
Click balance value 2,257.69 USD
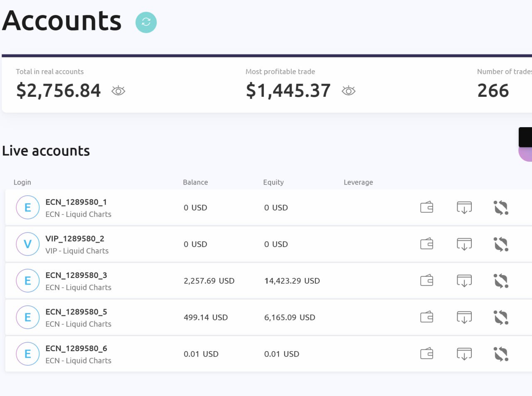click(209, 281)
